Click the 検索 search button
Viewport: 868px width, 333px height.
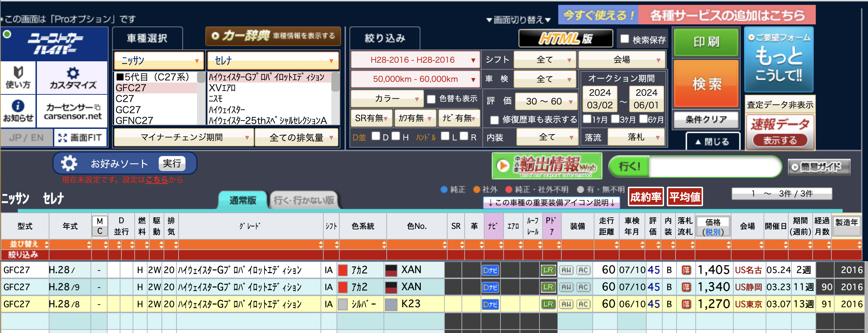(x=707, y=84)
